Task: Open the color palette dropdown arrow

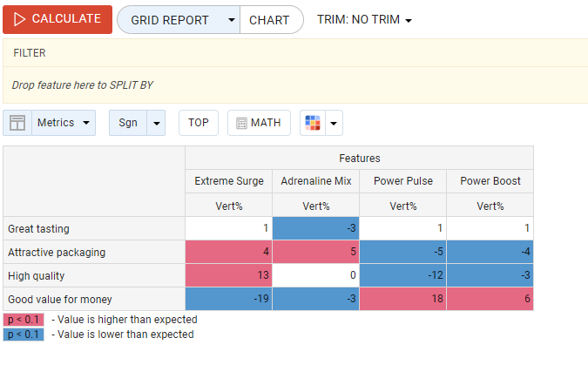Action: (x=334, y=123)
